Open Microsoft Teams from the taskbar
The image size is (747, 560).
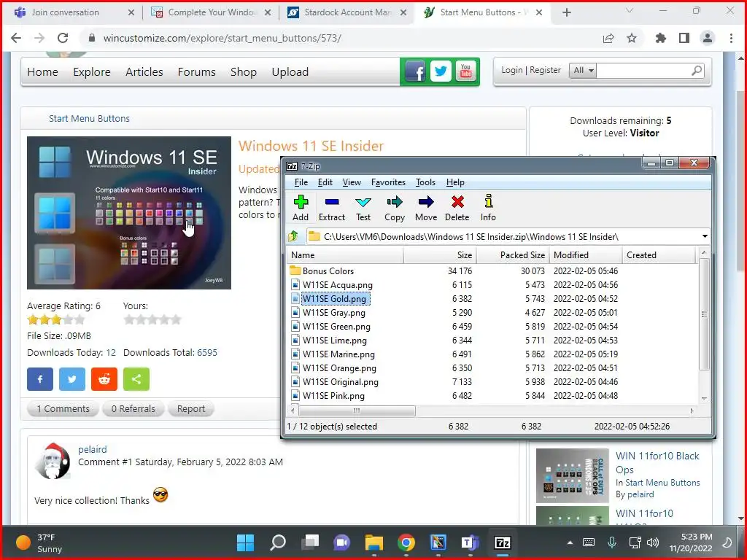(471, 542)
